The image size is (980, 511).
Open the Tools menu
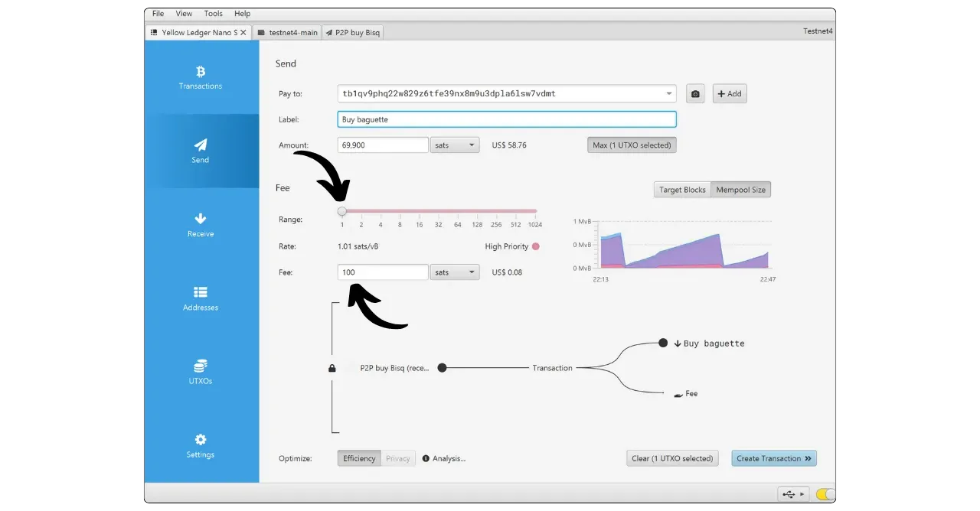214,14
